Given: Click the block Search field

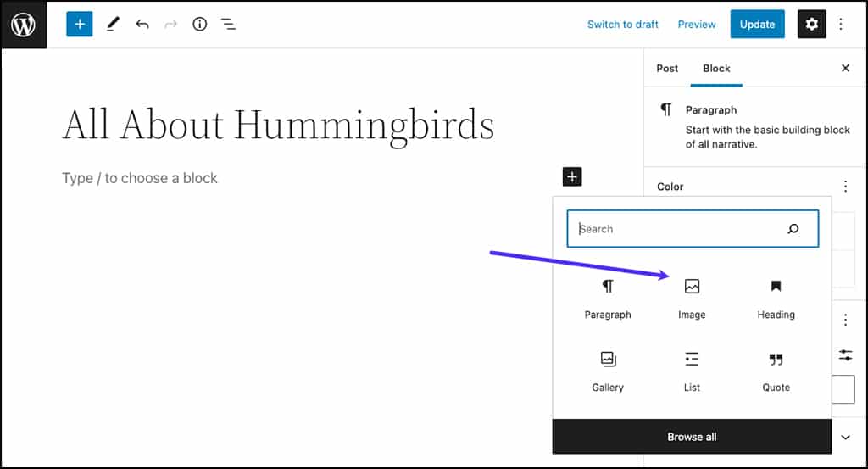Looking at the screenshot, I should coord(678,229).
